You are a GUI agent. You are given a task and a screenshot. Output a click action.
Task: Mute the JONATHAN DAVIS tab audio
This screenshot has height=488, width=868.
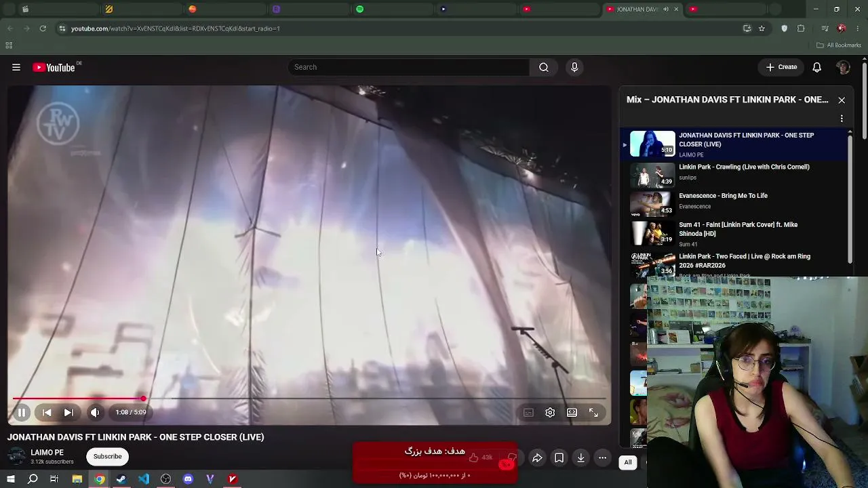(665, 9)
